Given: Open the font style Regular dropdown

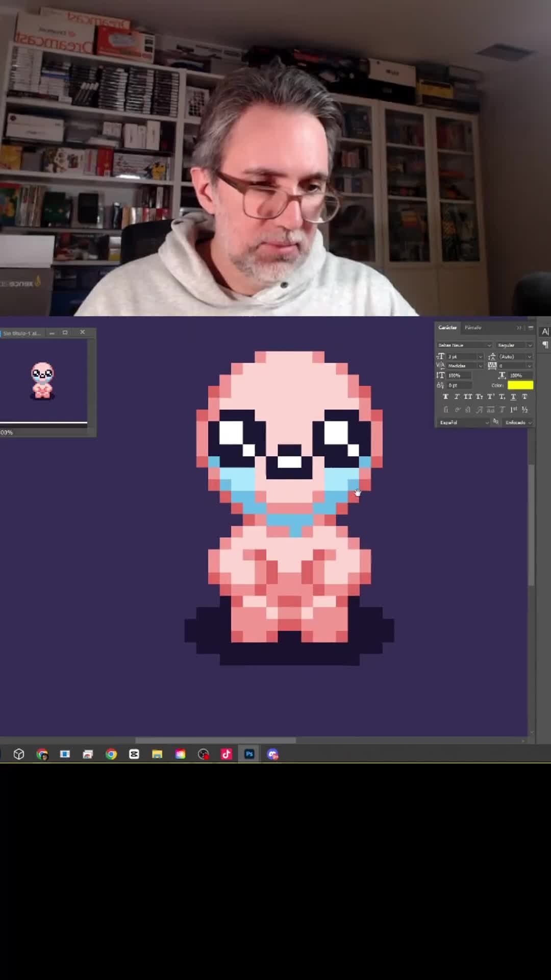Looking at the screenshot, I should [x=514, y=345].
